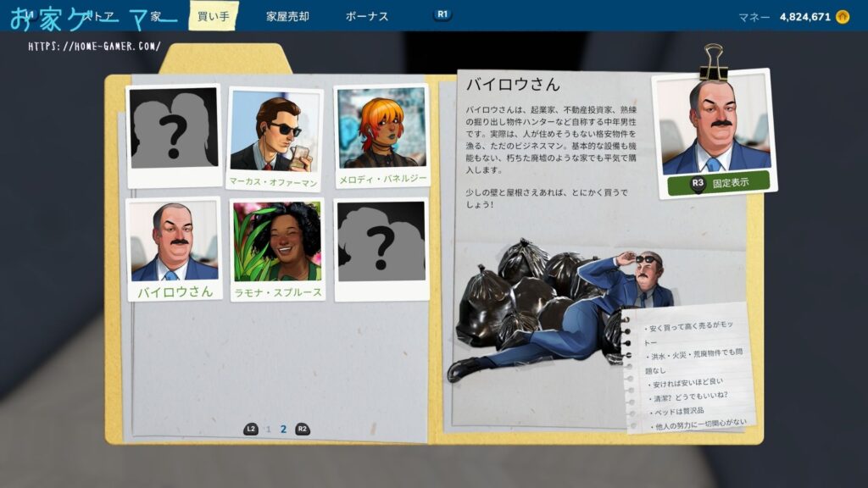This screenshot has height=488, width=868.
Task: Click the note line 安ければ安いほど良い
Action: pos(687,383)
